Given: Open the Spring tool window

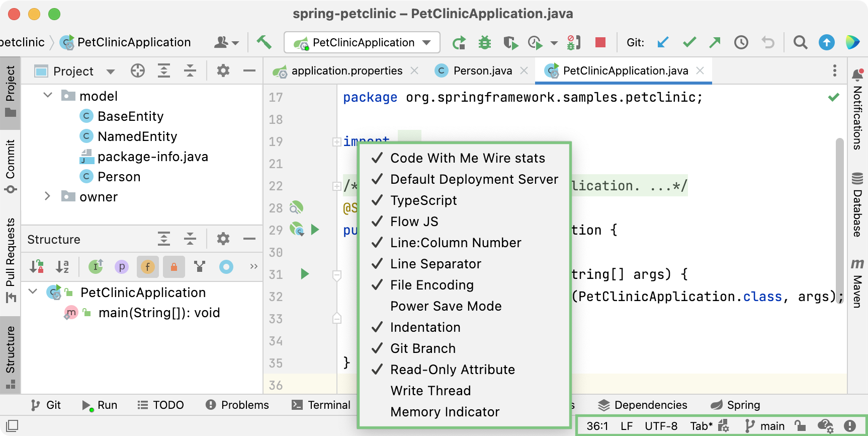Looking at the screenshot, I should click(735, 405).
